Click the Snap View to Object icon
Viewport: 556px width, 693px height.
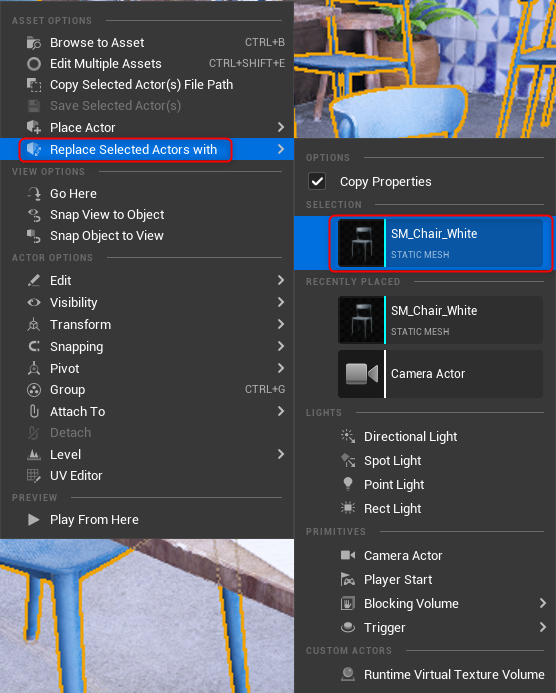(34, 215)
